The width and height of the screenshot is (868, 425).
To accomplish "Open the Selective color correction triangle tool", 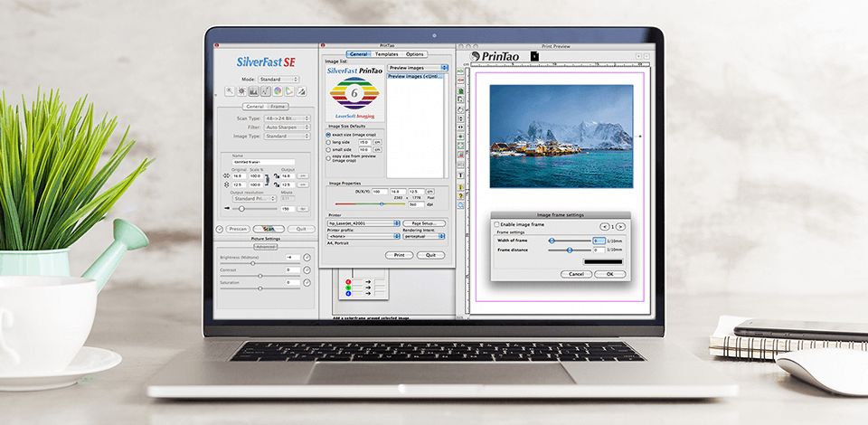I will point(290,91).
